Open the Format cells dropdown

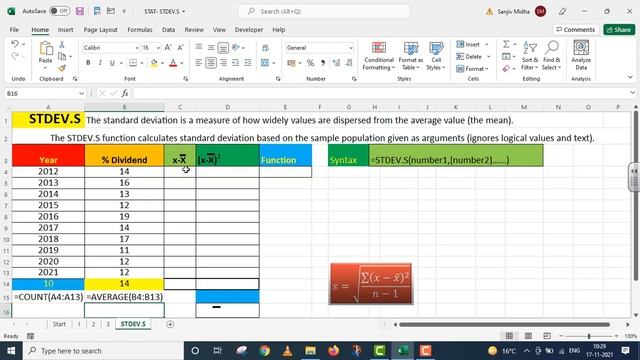(x=473, y=69)
